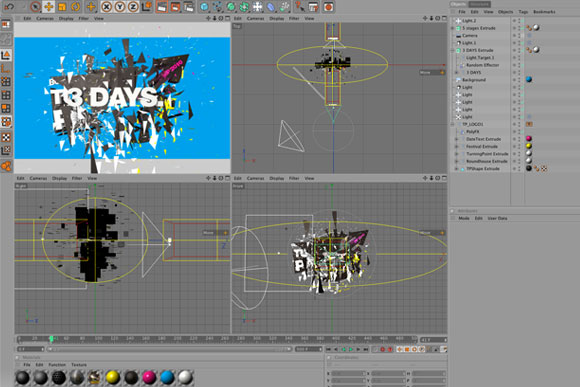Add a Cube primitive object
580x387 pixels.
(x=204, y=6)
